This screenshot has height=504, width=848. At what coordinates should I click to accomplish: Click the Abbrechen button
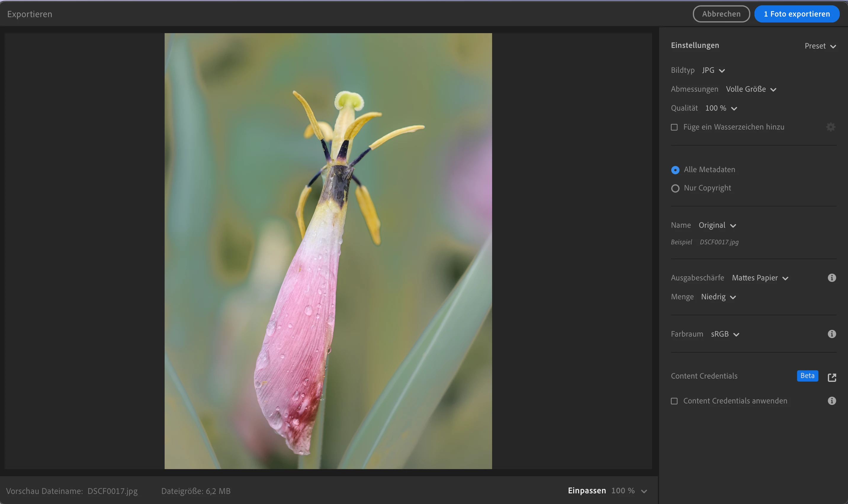pos(721,14)
